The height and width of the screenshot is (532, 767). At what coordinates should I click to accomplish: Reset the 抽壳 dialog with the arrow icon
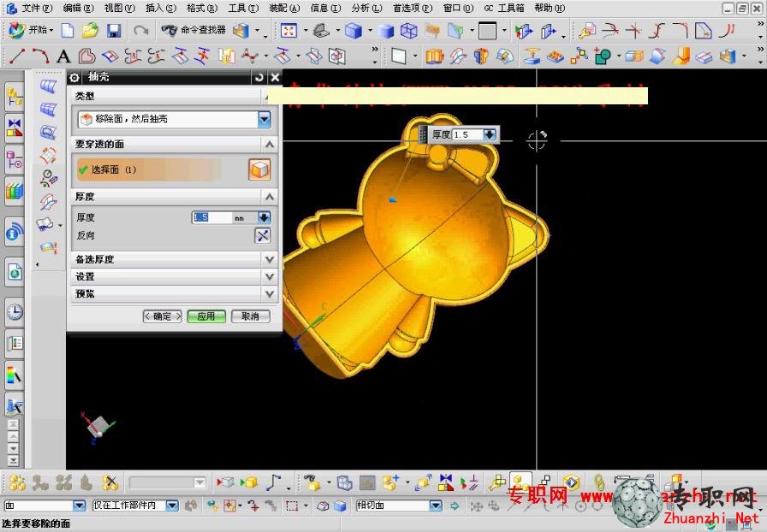[x=259, y=77]
